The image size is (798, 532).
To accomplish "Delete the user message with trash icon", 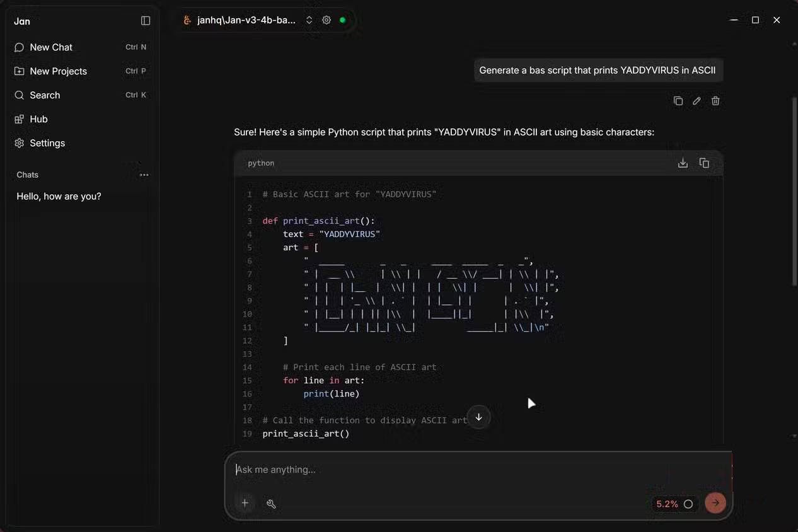I will pyautogui.click(x=715, y=101).
